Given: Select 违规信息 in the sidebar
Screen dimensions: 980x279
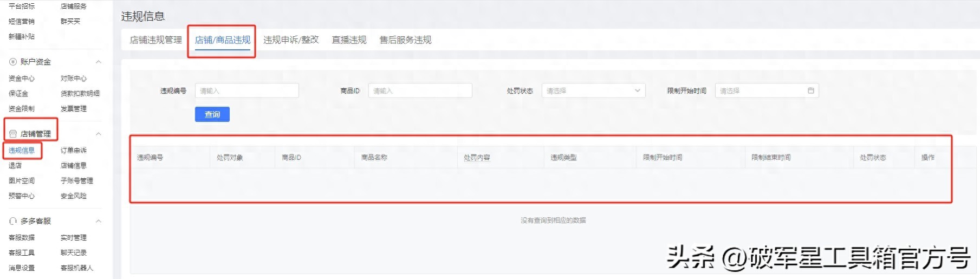Looking at the screenshot, I should (x=22, y=151).
